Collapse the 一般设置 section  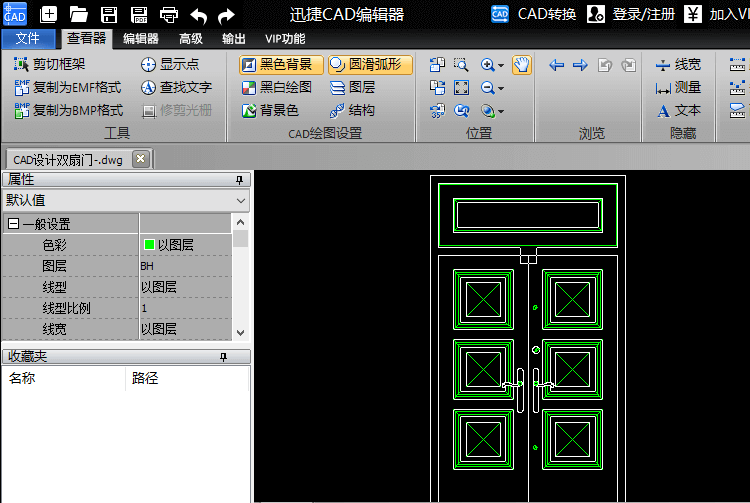[x=14, y=224]
